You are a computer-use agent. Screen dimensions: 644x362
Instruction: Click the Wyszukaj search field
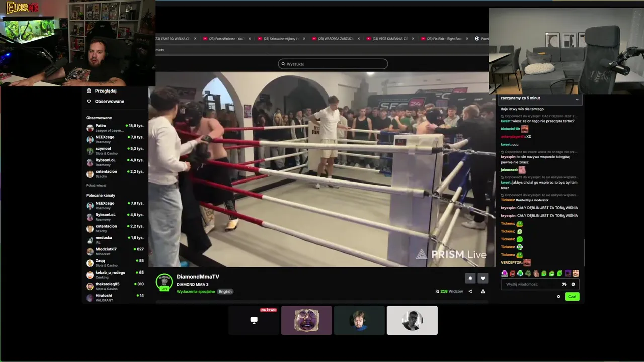tap(333, 64)
